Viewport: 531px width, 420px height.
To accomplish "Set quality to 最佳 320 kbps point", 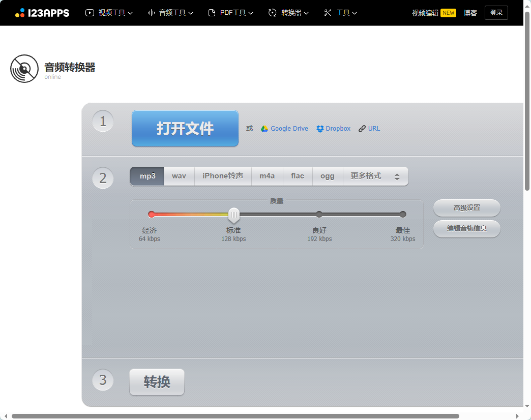I will tap(403, 214).
